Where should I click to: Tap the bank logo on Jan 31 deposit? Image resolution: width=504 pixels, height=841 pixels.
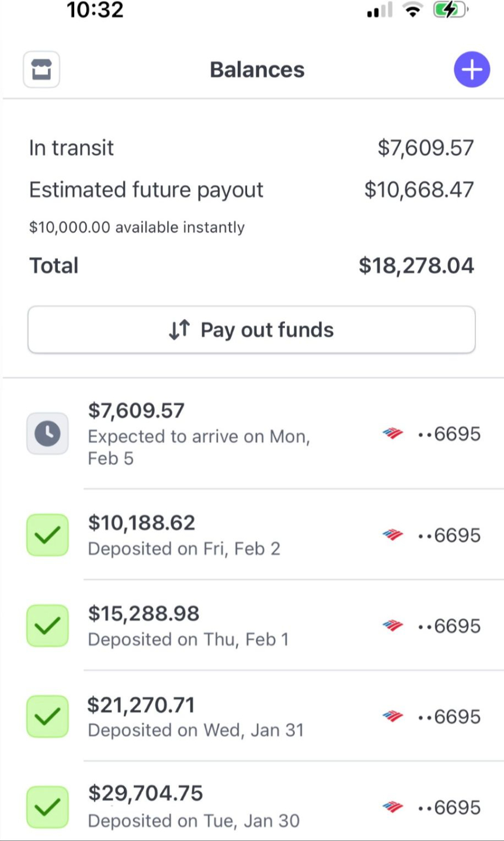pyautogui.click(x=392, y=717)
